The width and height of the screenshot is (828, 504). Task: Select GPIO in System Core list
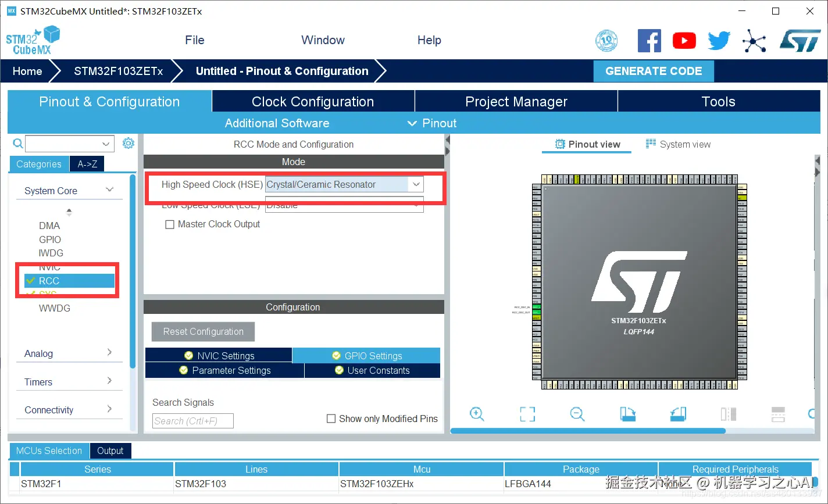pos(50,240)
